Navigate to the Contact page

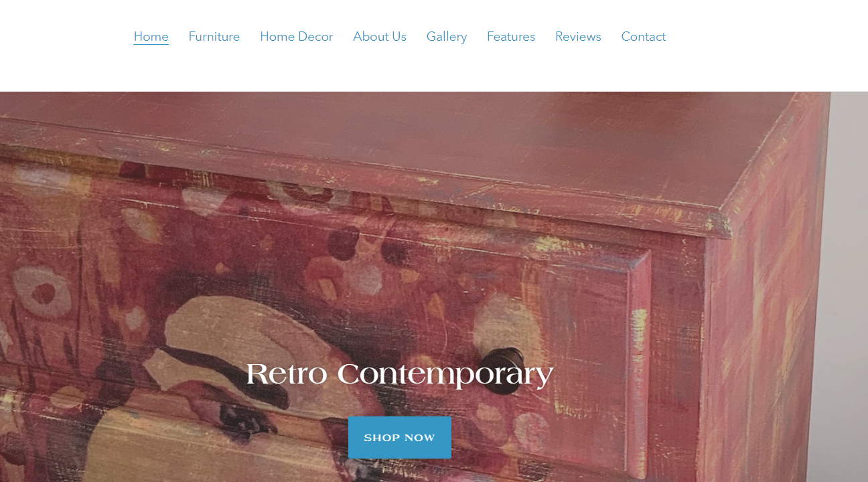point(643,37)
